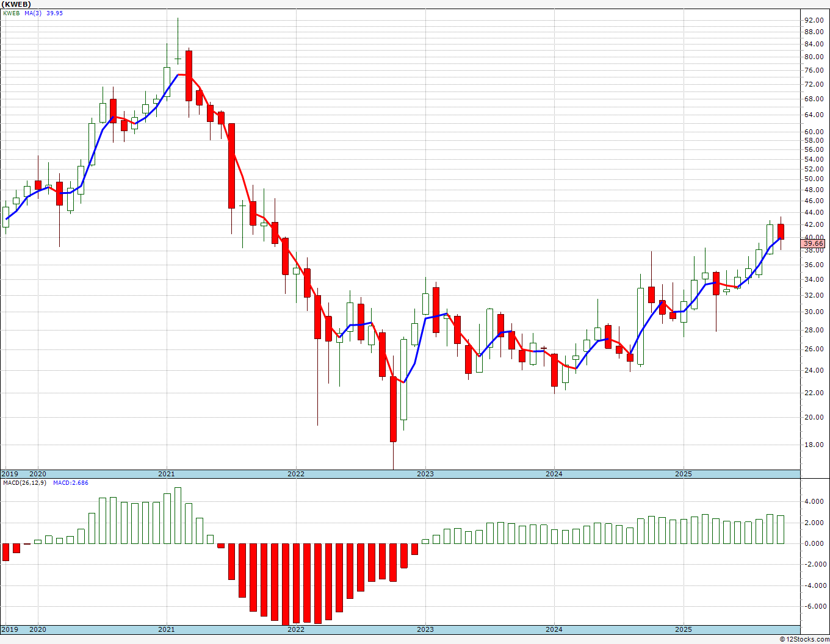Click the 24.00 price axis label
Viewport: 830px width, 644px height.
coord(814,370)
